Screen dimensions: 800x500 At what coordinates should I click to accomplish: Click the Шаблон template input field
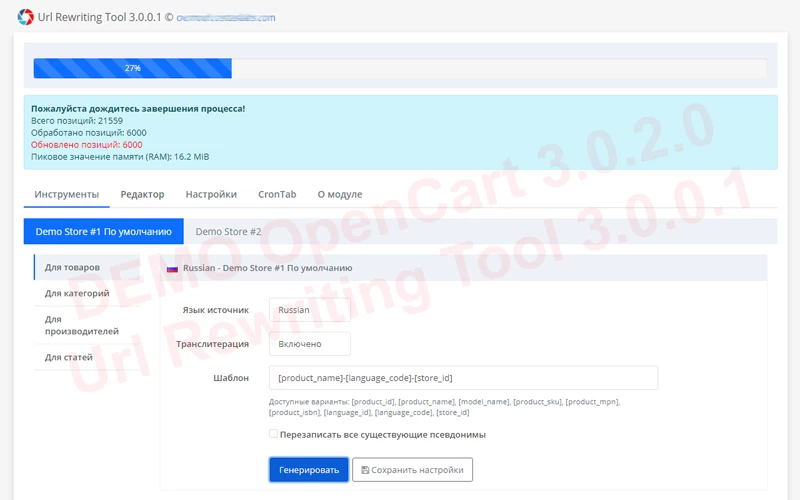point(463,378)
